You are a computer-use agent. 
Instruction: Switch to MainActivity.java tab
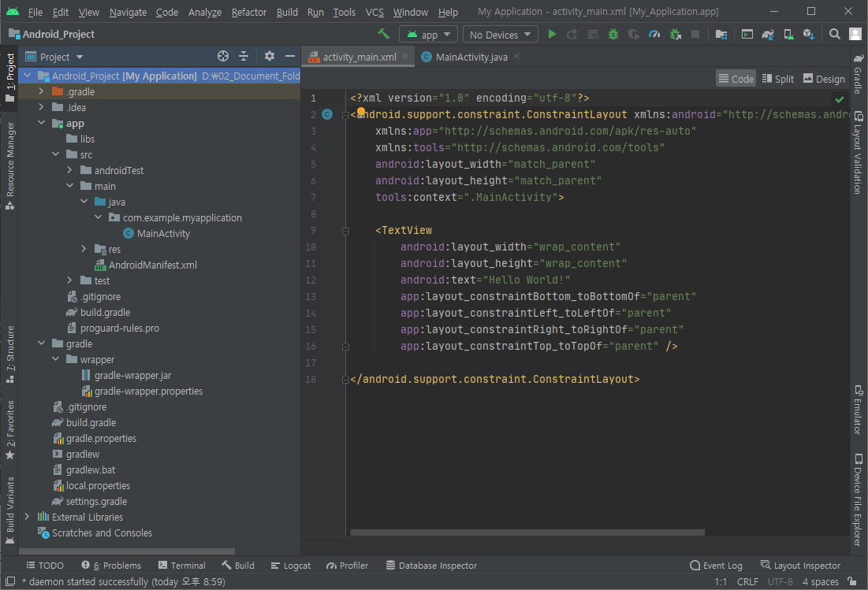pos(471,57)
